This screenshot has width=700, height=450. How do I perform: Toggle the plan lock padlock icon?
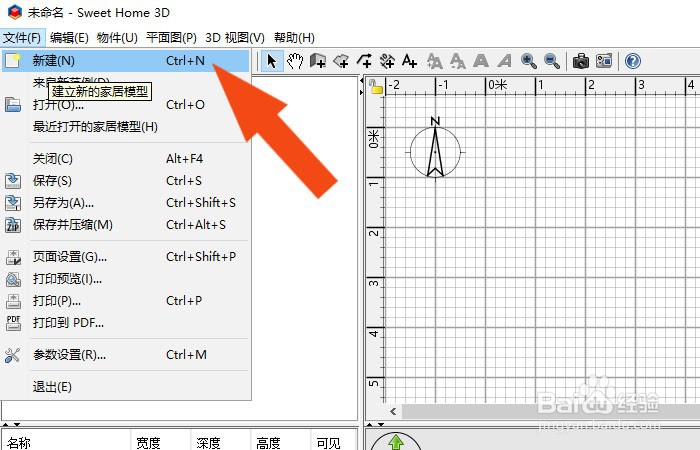pyautogui.click(x=376, y=87)
